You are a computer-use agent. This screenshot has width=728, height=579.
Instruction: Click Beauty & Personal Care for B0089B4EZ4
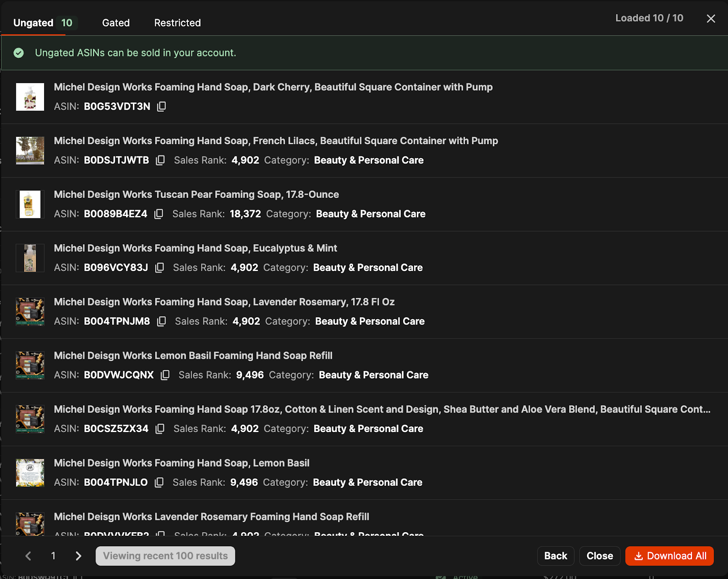(x=371, y=214)
